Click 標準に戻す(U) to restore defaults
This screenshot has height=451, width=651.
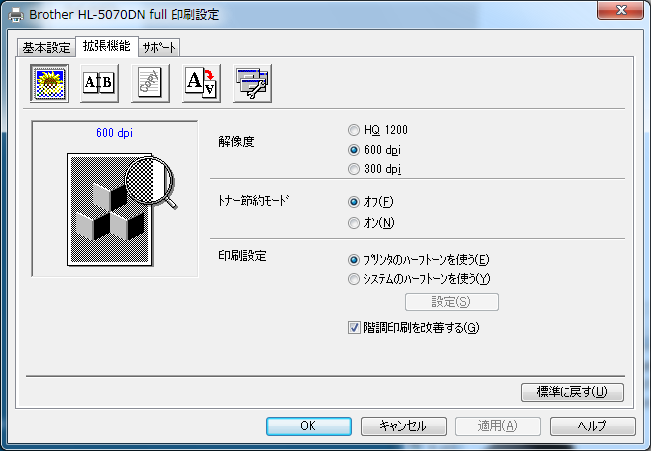coord(572,392)
